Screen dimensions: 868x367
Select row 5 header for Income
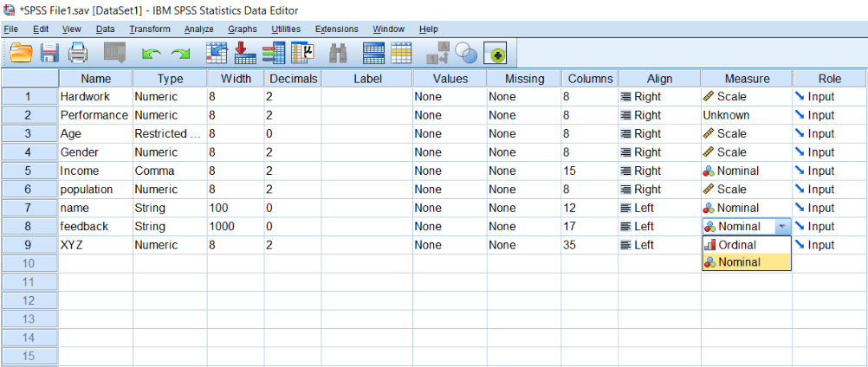29,171
